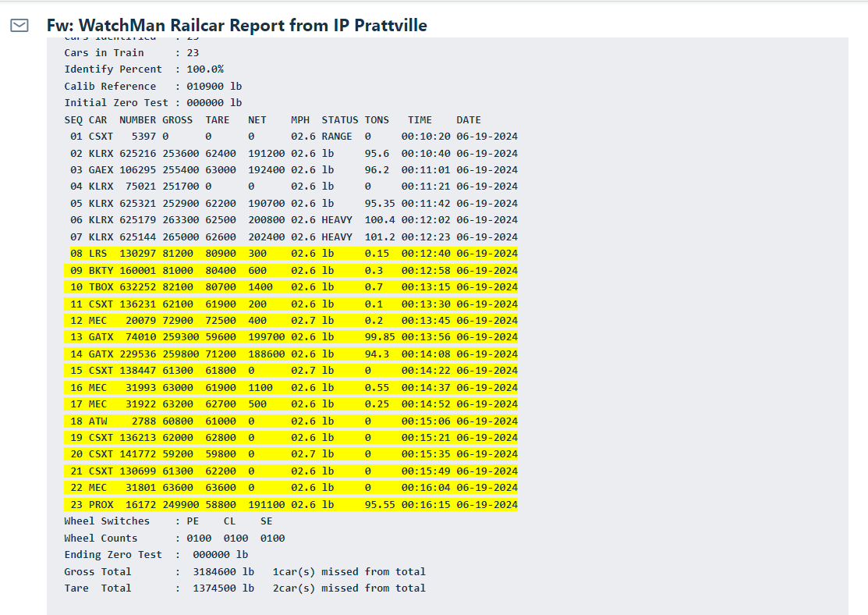Viewport: 868px width, 615px height.
Task: Click the DATE column header
Action: [469, 120]
